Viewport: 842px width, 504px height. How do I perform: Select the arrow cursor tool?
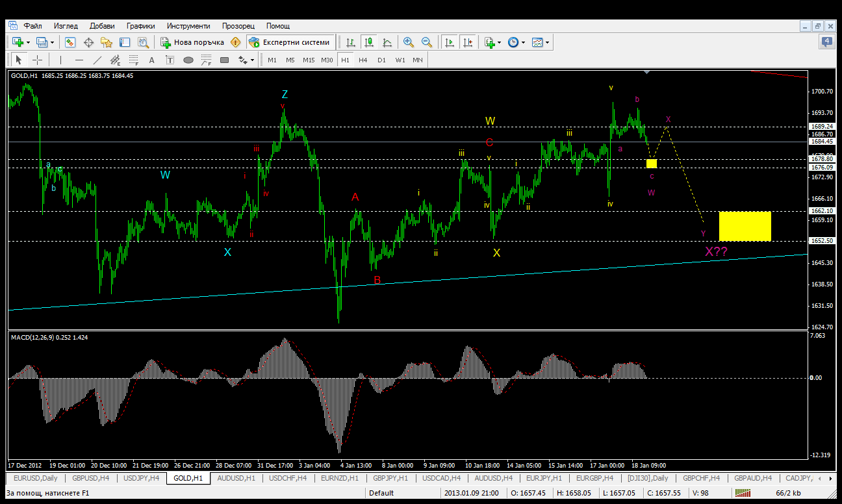(19, 60)
